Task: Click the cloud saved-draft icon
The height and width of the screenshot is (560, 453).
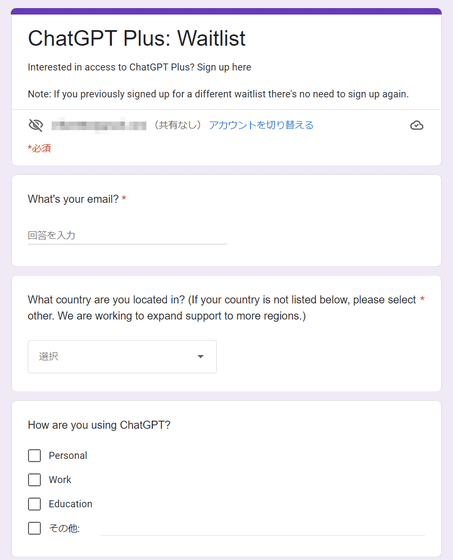Action: 417,125
